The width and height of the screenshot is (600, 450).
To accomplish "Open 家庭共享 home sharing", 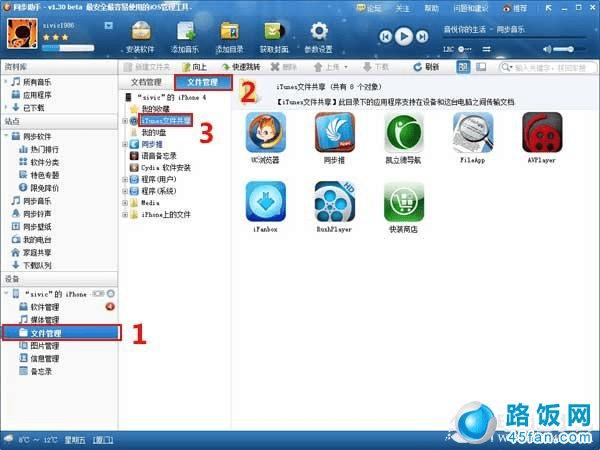I will pos(37,253).
